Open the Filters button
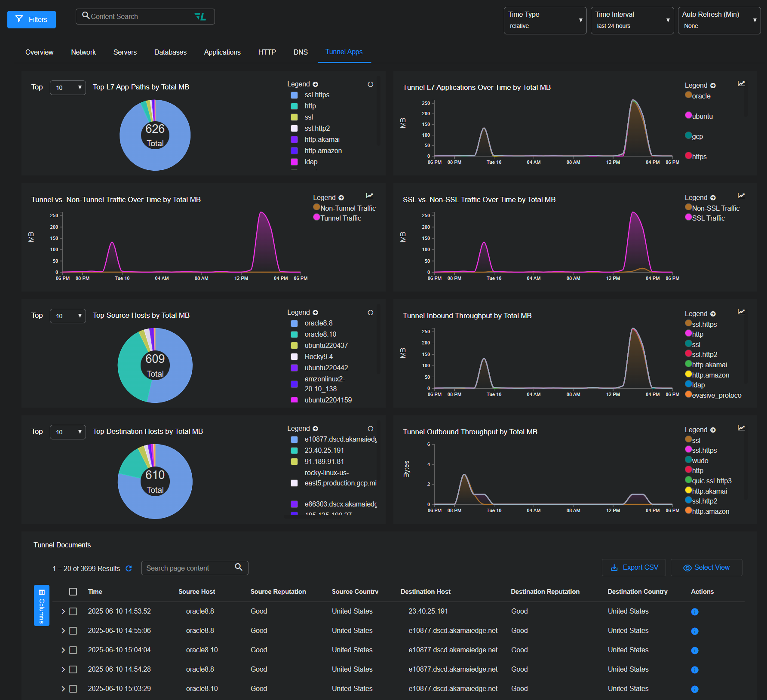 click(x=31, y=19)
